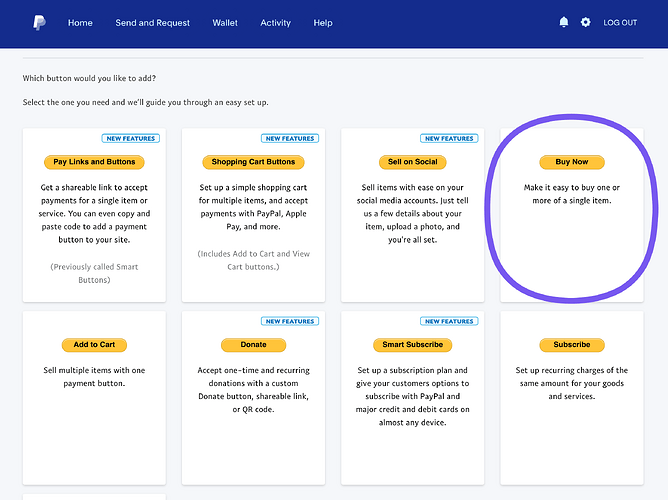Go to the Home menu item

[x=80, y=23]
